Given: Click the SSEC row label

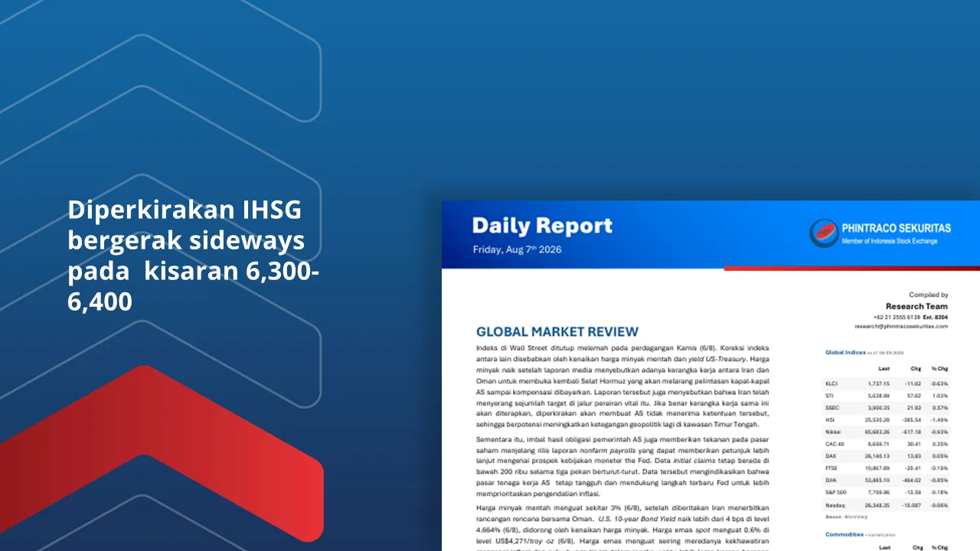Looking at the screenshot, I should coord(832,408).
